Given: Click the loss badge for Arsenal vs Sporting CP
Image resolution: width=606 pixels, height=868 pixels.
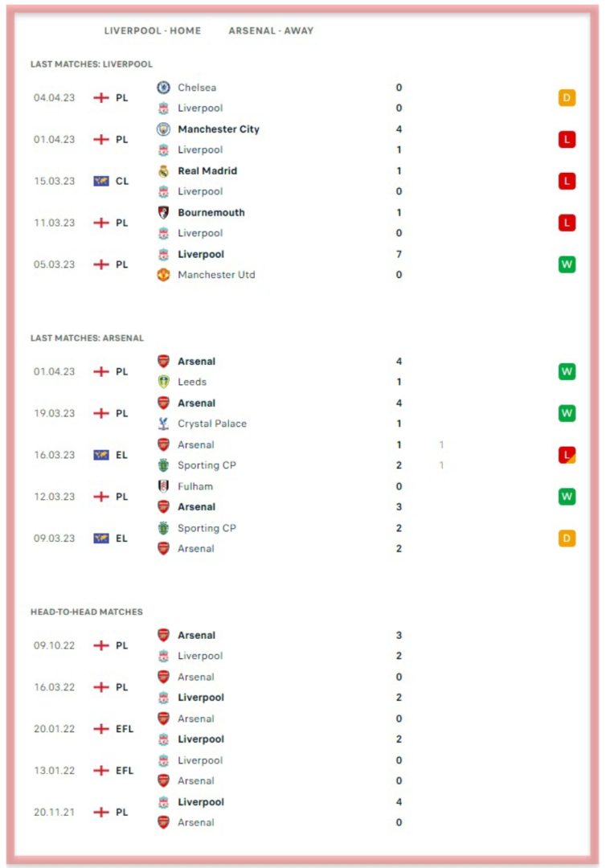Looking at the screenshot, I should (567, 455).
